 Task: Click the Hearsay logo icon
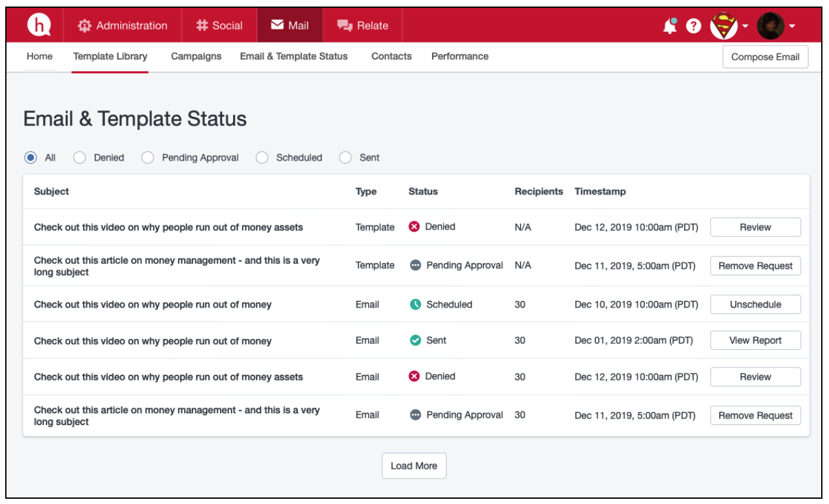point(39,25)
